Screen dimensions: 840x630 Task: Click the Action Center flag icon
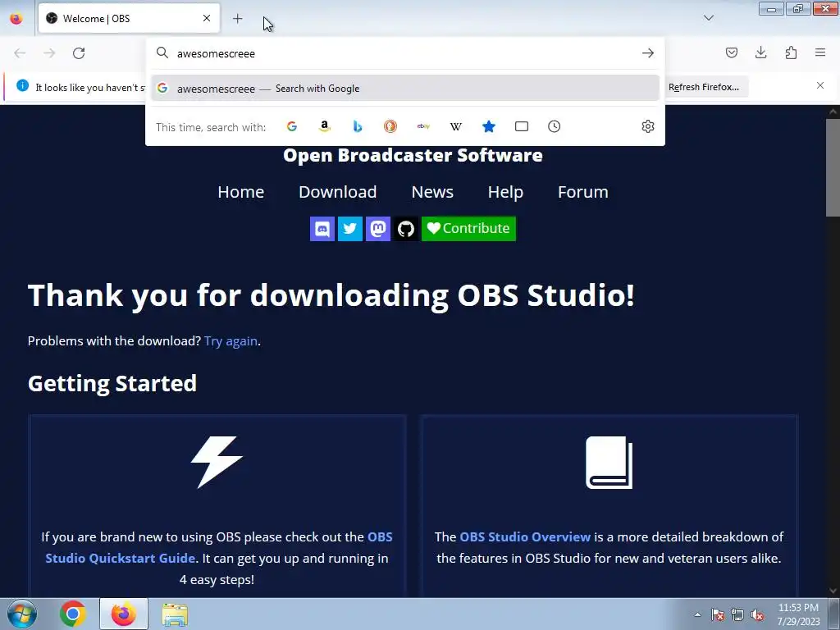tap(718, 614)
